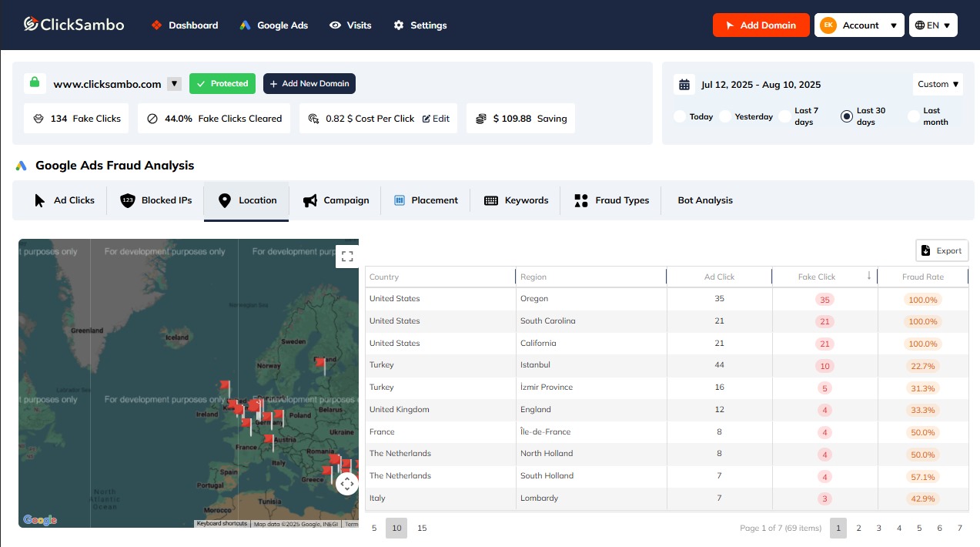Go to page 3 of results

coord(878,528)
